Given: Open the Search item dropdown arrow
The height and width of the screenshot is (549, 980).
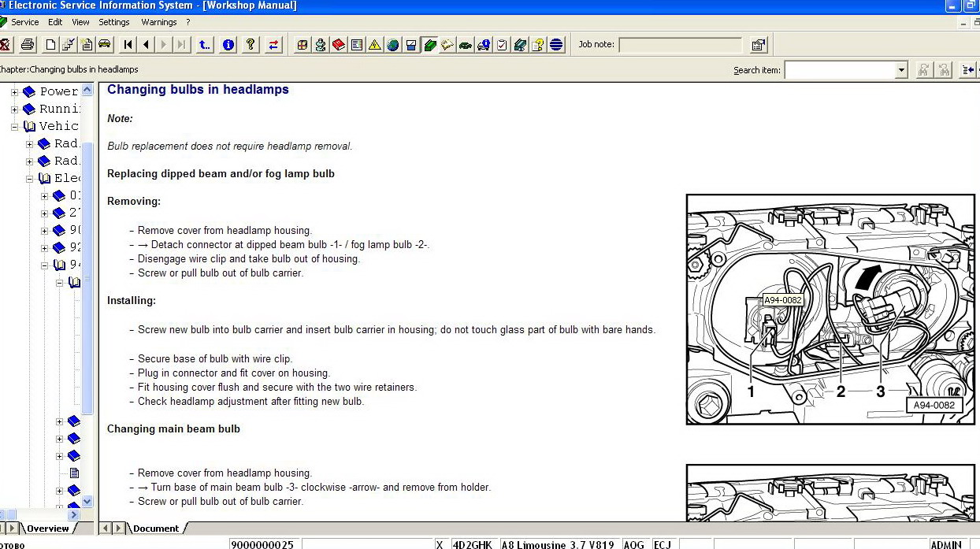Looking at the screenshot, I should tap(901, 71).
